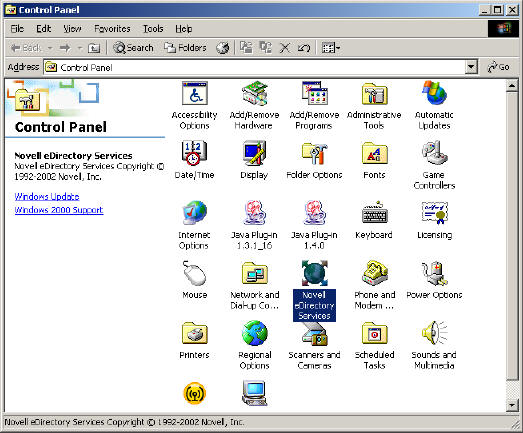Open Date/Time settings
This screenshot has width=523, height=433.
(x=194, y=160)
